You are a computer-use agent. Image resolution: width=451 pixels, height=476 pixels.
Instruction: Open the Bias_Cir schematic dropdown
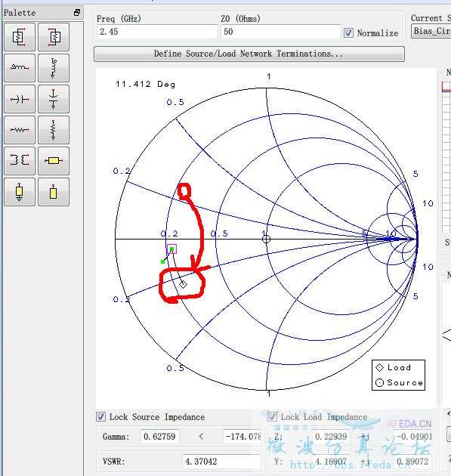coord(431,31)
